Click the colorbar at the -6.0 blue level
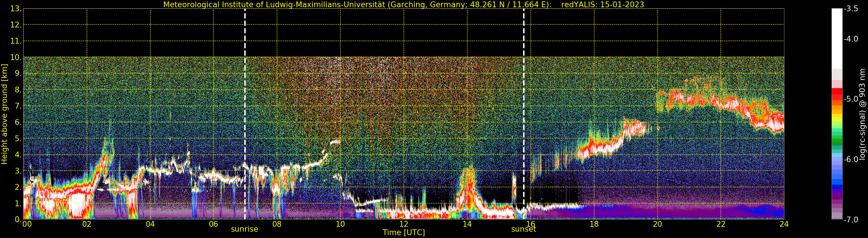Image resolution: width=868 pixels, height=238 pixels. click(837, 159)
